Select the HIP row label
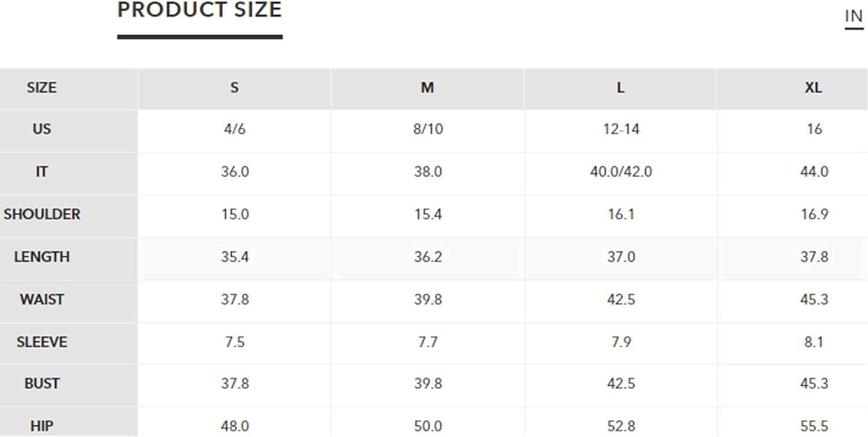The height and width of the screenshot is (437, 868). click(x=42, y=427)
